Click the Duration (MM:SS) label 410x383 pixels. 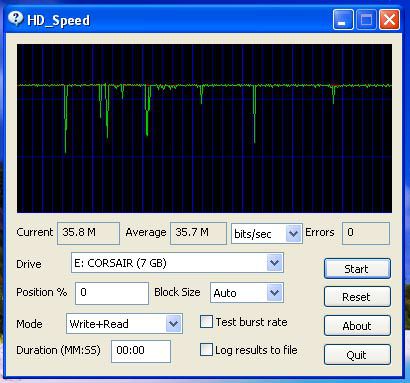[x=58, y=350]
